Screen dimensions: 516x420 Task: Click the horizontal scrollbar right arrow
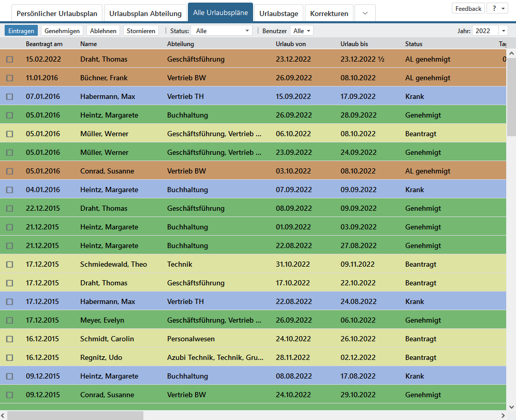point(503,415)
